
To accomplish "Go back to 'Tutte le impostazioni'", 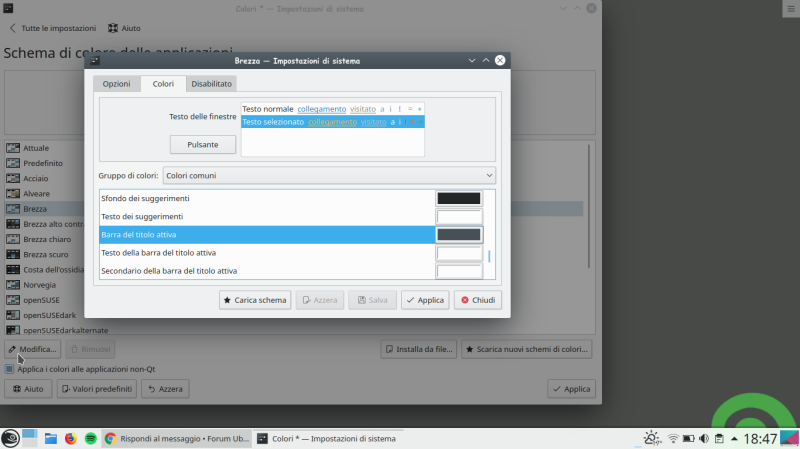I will tap(53, 28).
